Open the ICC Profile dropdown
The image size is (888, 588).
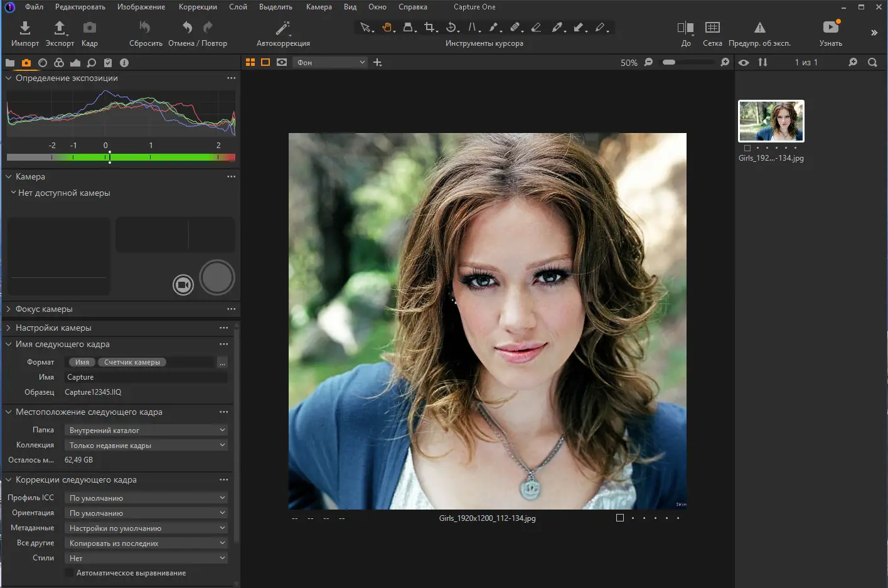[146, 498]
